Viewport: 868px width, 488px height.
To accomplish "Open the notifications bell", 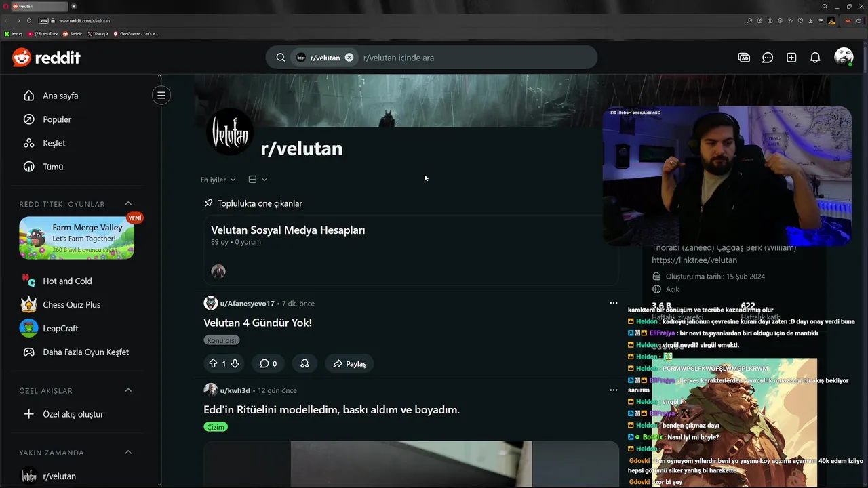I will click(x=815, y=58).
